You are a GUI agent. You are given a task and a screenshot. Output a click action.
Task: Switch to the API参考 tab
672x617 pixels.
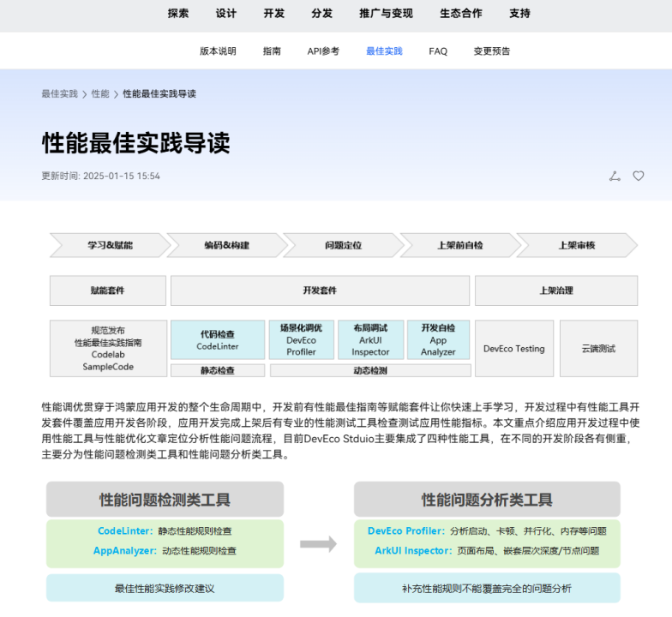[x=323, y=51]
